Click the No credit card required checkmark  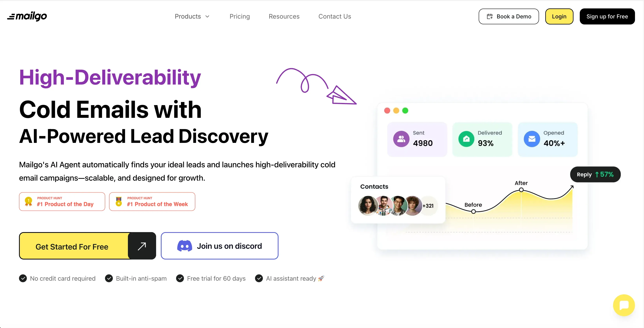pos(23,278)
